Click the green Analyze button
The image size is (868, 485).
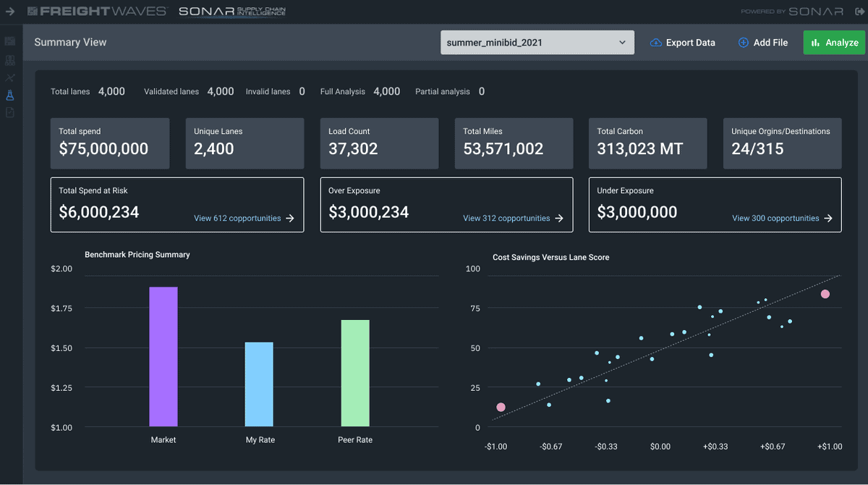tap(834, 43)
